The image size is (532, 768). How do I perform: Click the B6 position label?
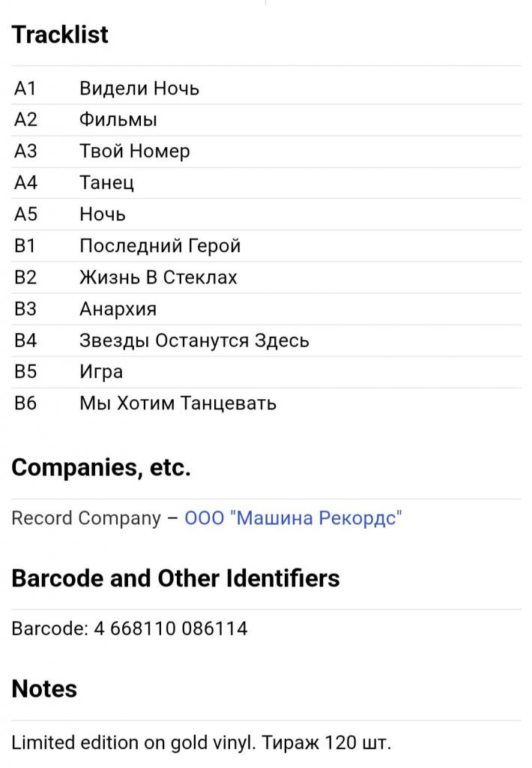[25, 403]
